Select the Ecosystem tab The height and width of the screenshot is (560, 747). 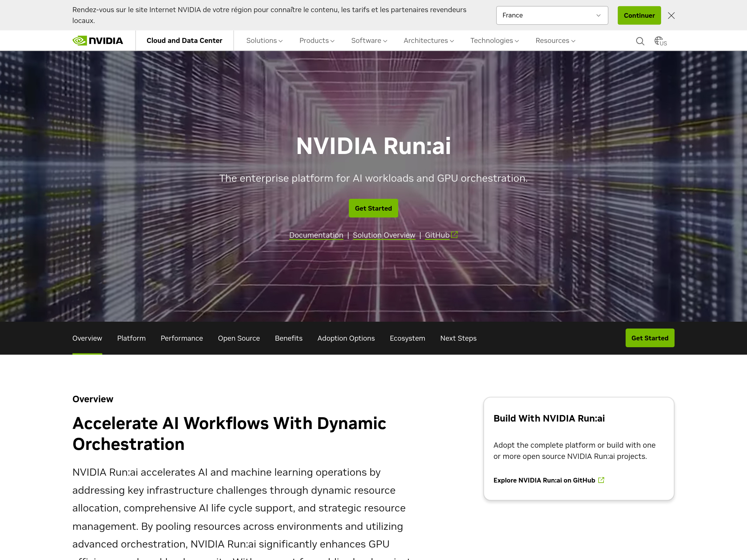click(x=407, y=338)
